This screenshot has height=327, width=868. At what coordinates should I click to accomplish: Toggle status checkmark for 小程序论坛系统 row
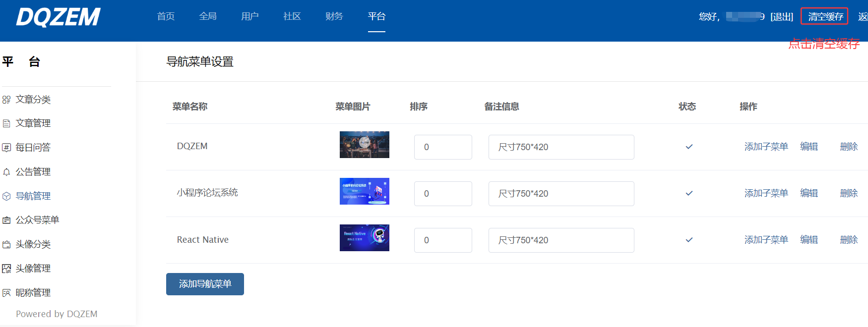pyautogui.click(x=689, y=193)
